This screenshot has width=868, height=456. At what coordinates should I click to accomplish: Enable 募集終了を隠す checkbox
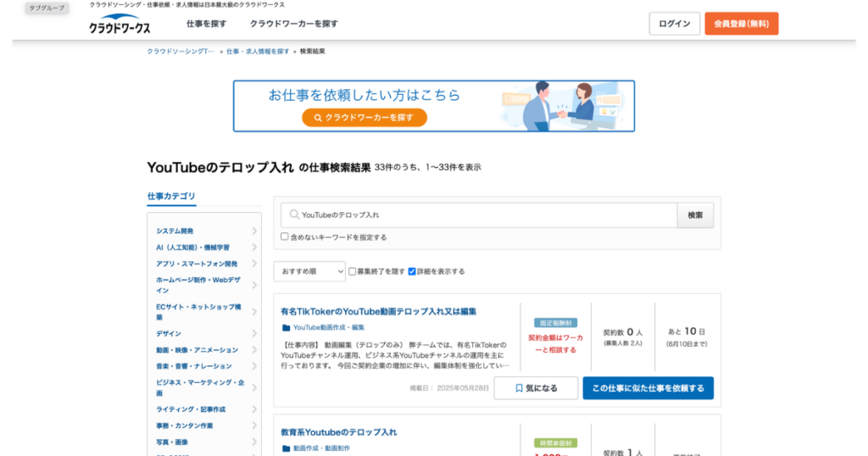coord(352,271)
